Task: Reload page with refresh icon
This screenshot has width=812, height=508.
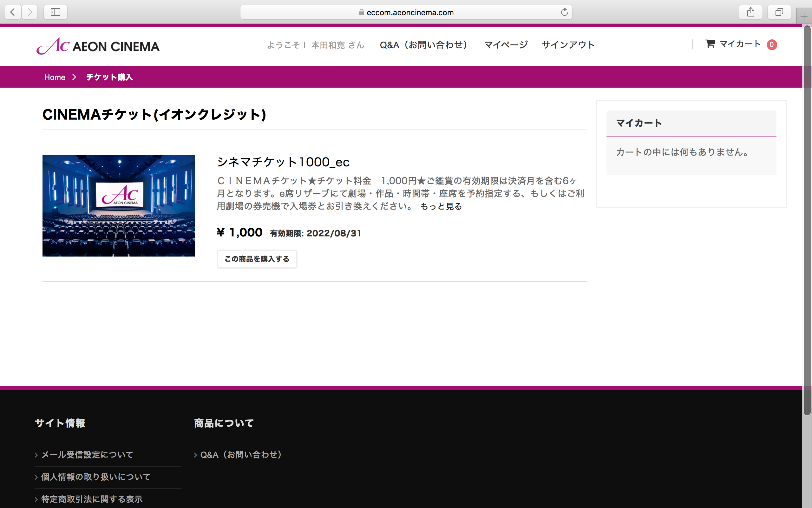Action: pyautogui.click(x=564, y=12)
